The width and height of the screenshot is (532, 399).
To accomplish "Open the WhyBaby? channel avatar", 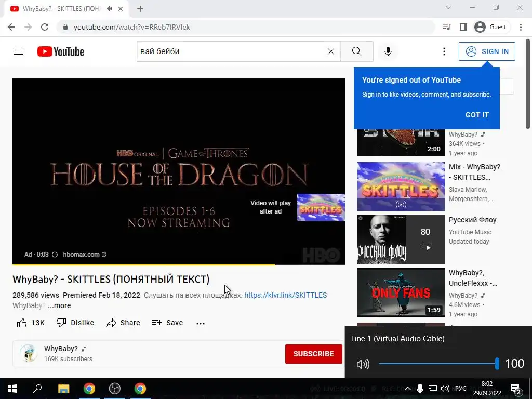I will pyautogui.click(x=28, y=353).
